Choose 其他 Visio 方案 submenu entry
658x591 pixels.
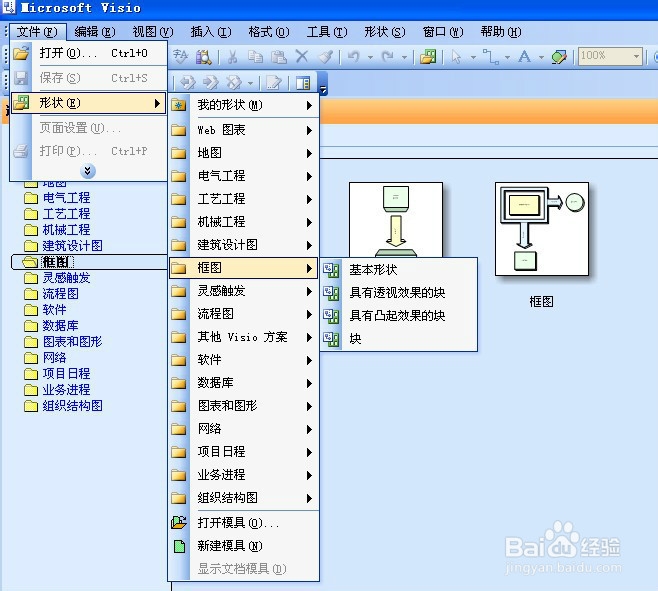click(x=244, y=337)
